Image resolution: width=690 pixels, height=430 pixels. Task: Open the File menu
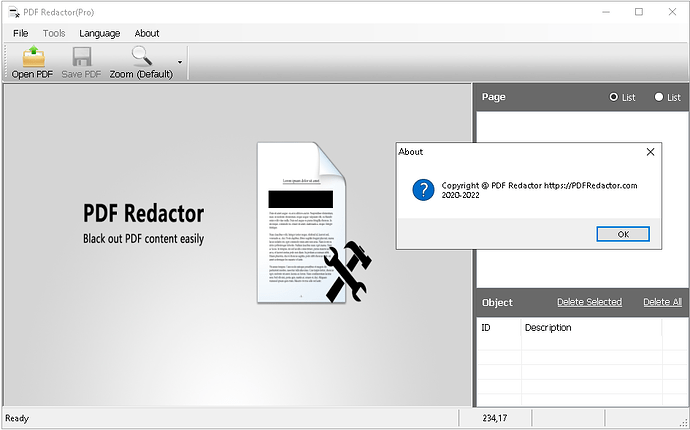pyautogui.click(x=21, y=33)
